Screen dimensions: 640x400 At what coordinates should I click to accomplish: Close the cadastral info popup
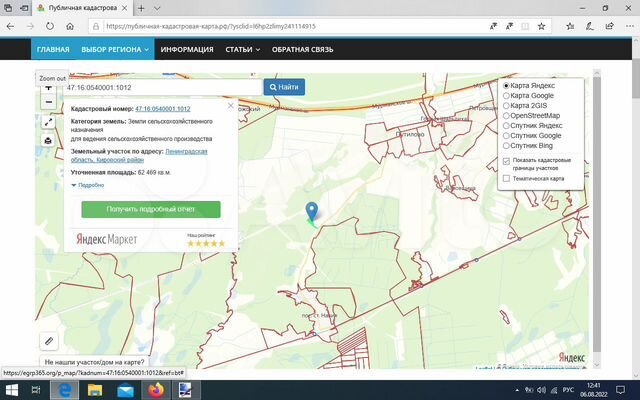click(x=231, y=106)
